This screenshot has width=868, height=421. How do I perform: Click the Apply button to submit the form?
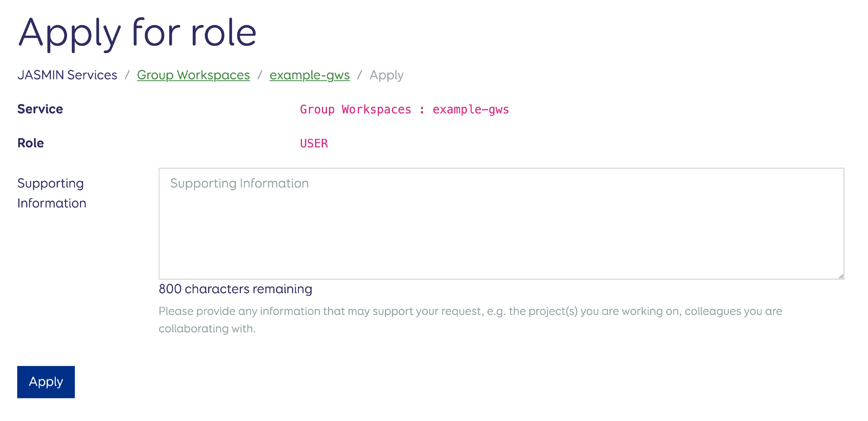pyautogui.click(x=46, y=382)
